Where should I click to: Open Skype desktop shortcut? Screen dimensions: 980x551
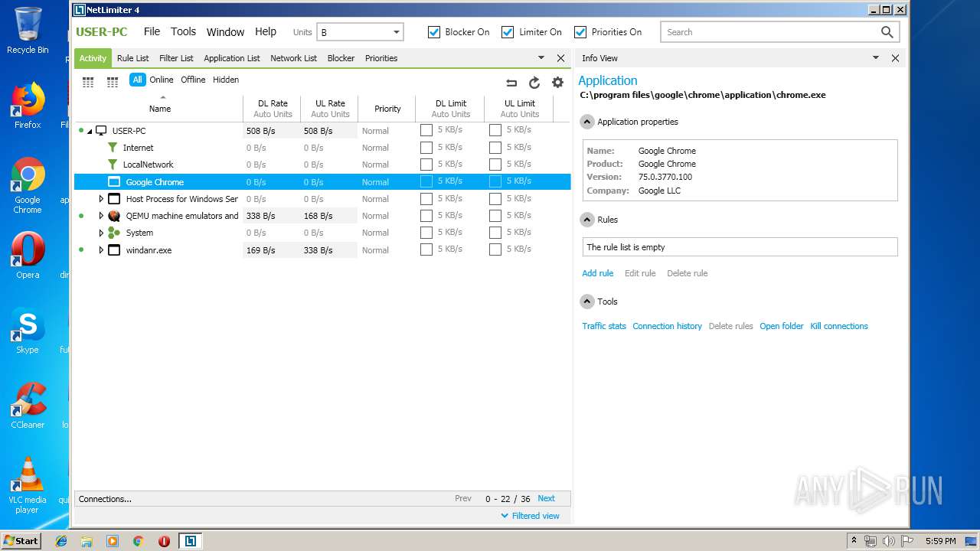coord(28,331)
